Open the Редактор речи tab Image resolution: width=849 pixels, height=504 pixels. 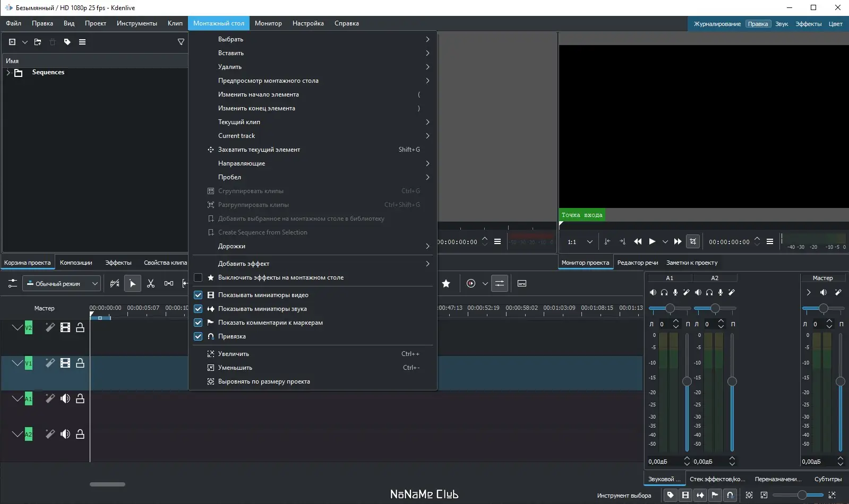click(638, 263)
